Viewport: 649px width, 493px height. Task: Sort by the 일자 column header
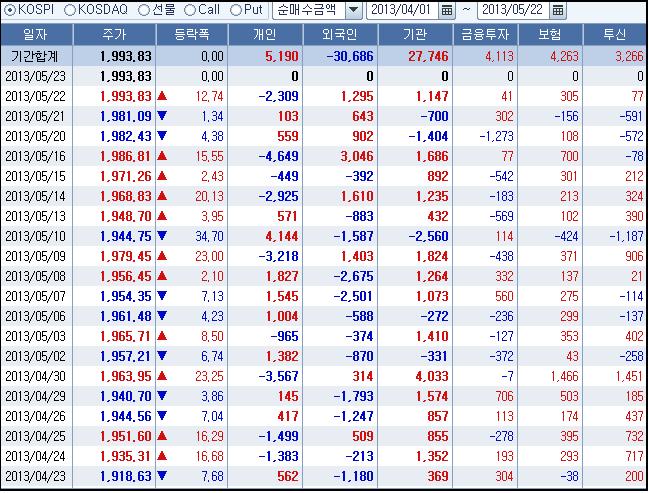36,34
